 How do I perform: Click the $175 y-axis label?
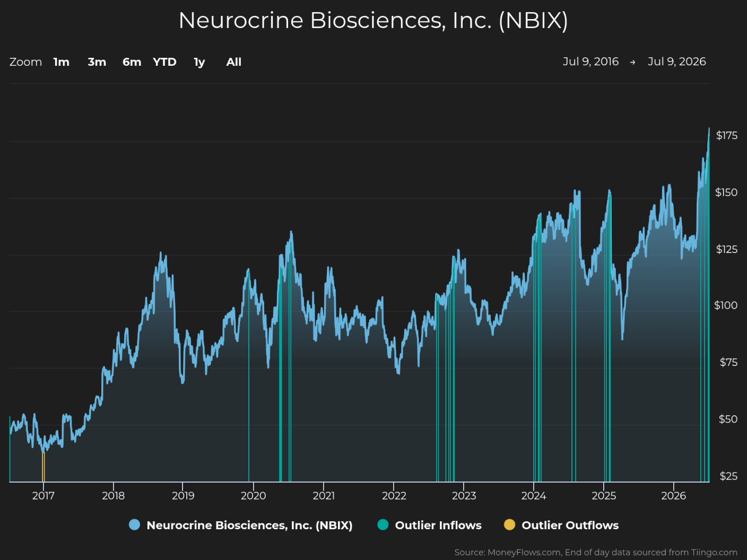(x=727, y=136)
